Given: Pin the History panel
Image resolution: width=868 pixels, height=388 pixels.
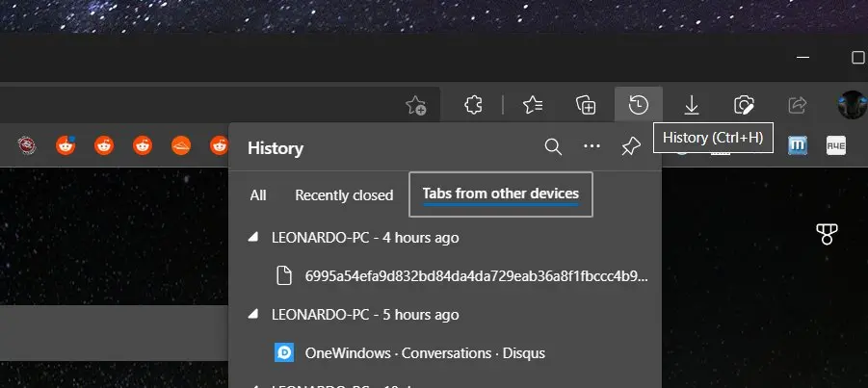Looking at the screenshot, I should [631, 147].
